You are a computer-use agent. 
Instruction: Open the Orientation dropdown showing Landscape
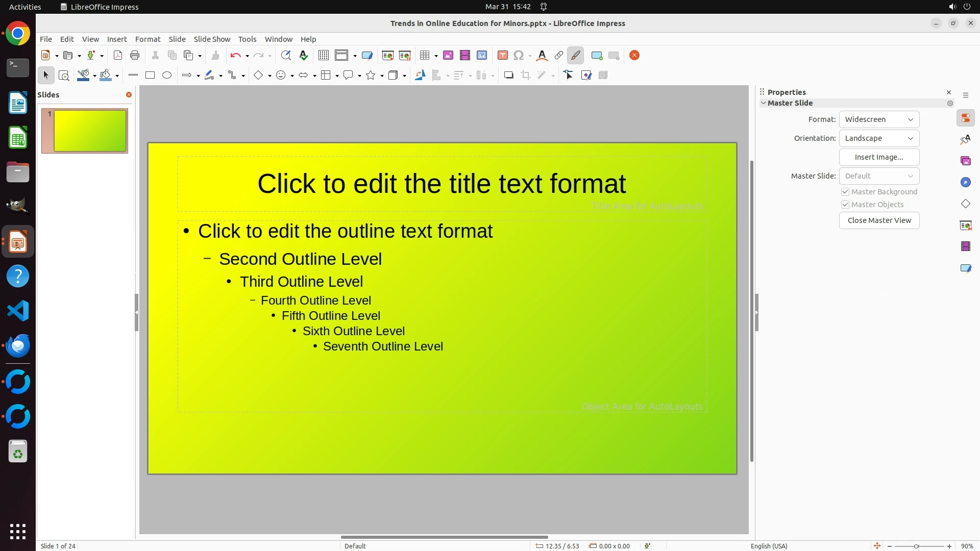[x=879, y=138]
